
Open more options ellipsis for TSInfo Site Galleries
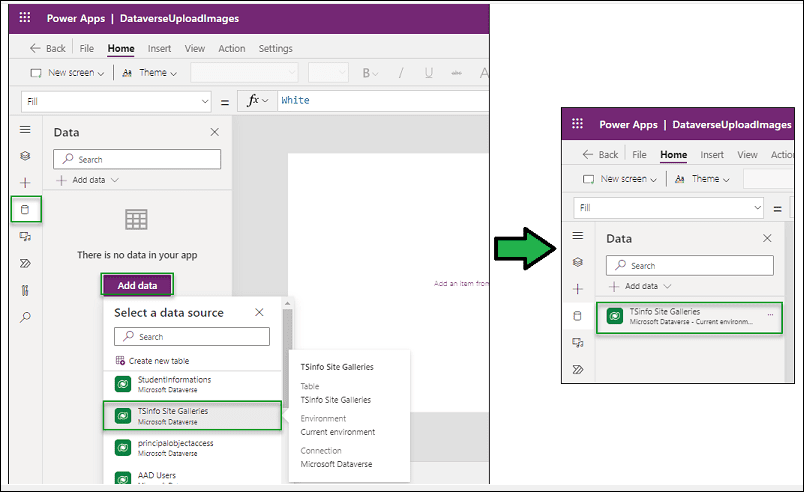pos(770,314)
